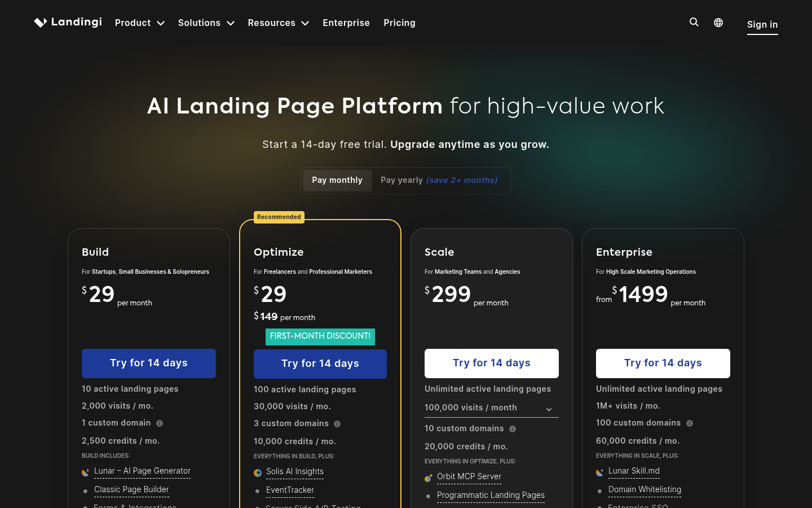This screenshot has width=812, height=508.
Task: Open the language globe icon
Action: (x=718, y=23)
